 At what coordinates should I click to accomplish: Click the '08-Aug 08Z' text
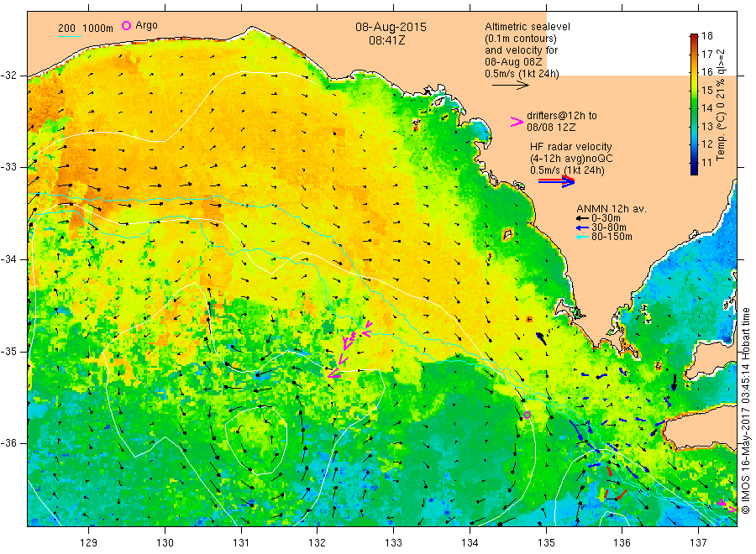[x=513, y=62]
